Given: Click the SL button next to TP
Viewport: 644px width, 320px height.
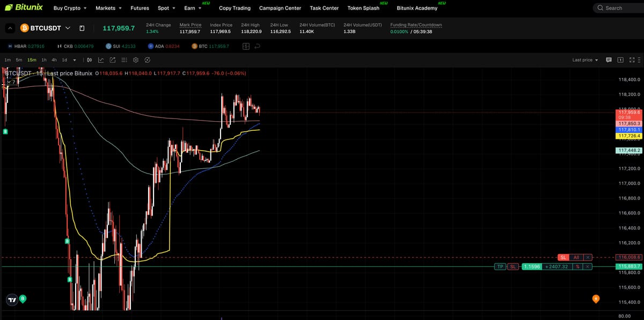Looking at the screenshot, I should 513,266.
